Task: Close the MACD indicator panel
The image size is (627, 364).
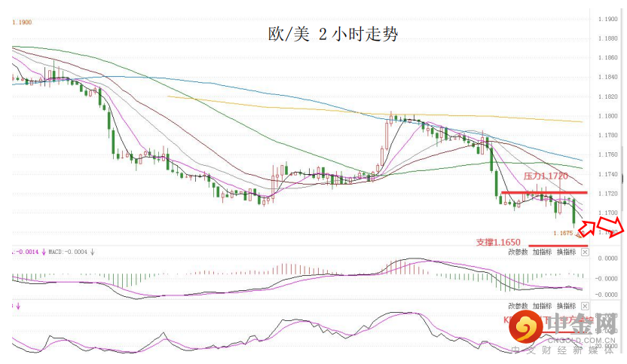Action: coord(585,252)
